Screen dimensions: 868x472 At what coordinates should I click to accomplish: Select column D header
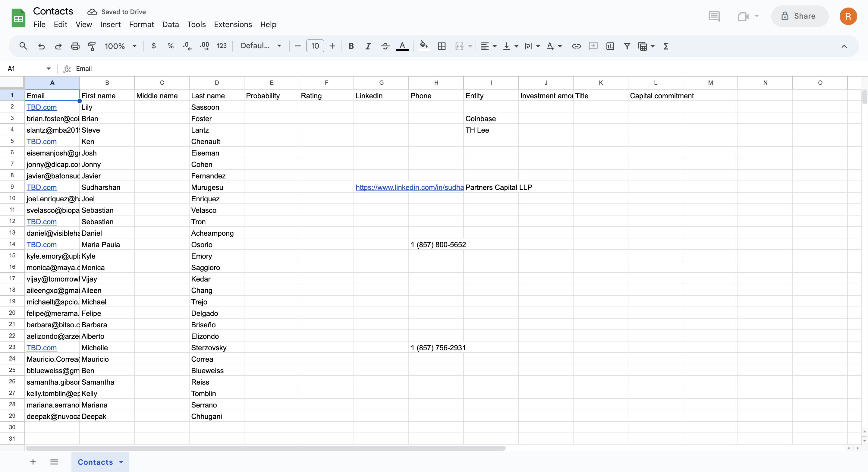pyautogui.click(x=217, y=83)
